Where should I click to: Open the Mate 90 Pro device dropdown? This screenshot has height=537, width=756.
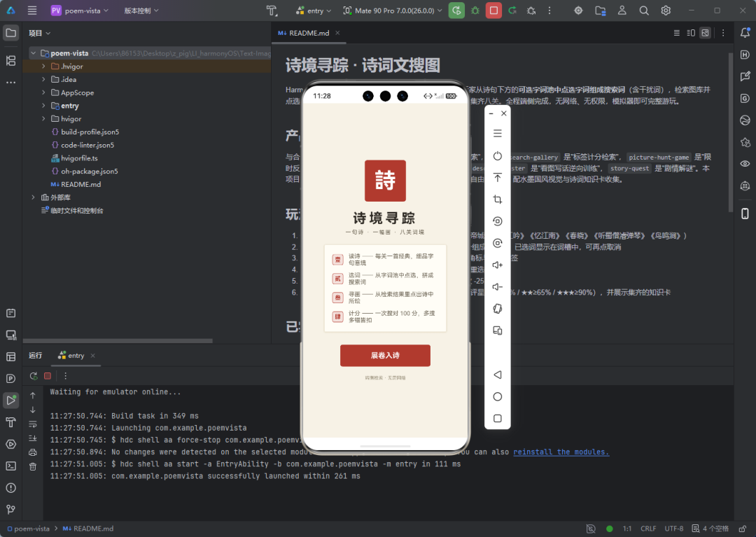click(x=392, y=10)
